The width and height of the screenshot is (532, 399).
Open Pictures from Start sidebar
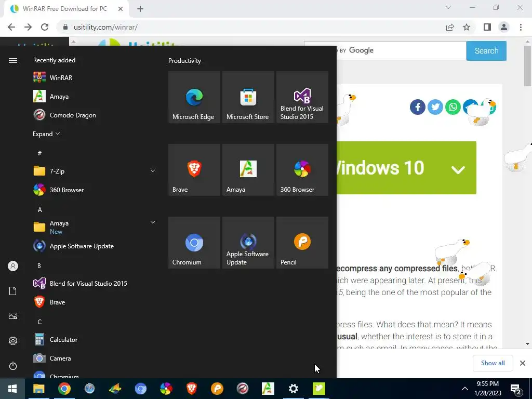[13, 316]
